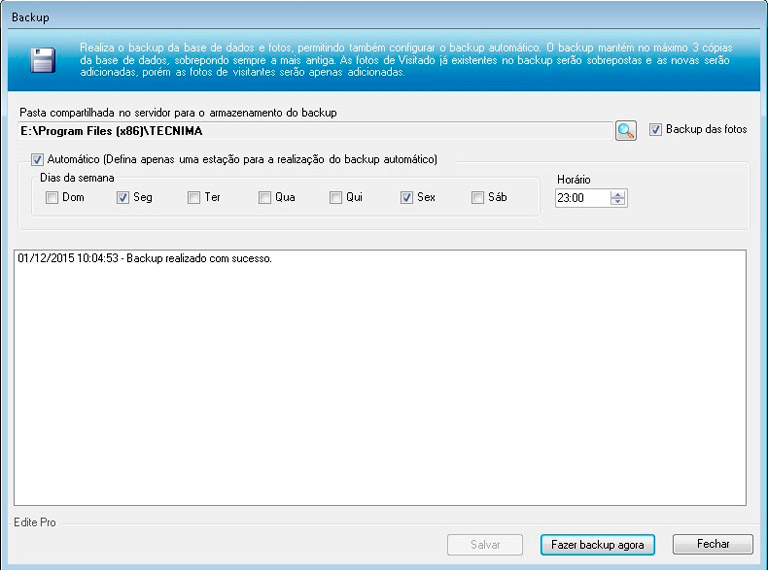The width and height of the screenshot is (768, 570).
Task: Click the 'Horário' label
Action: (574, 180)
